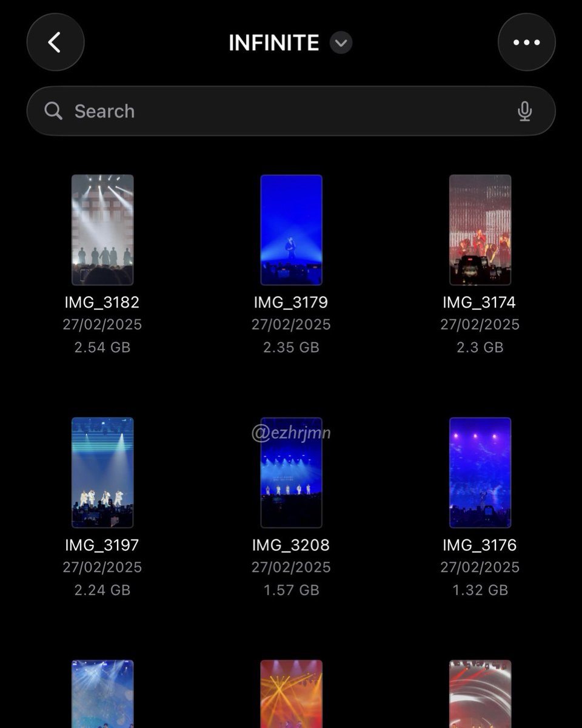Screen dimensions: 582x728
Task: Open the three-dots more options menu
Action: [526, 42]
